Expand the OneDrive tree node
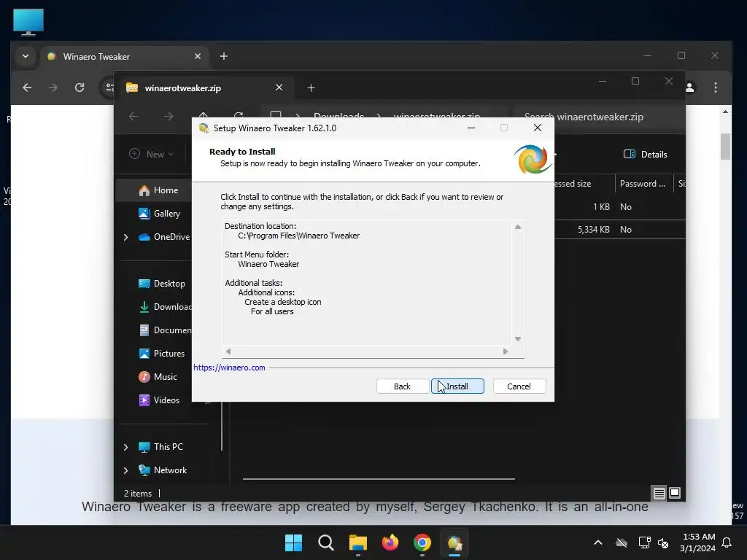This screenshot has height=560, width=747. click(125, 237)
